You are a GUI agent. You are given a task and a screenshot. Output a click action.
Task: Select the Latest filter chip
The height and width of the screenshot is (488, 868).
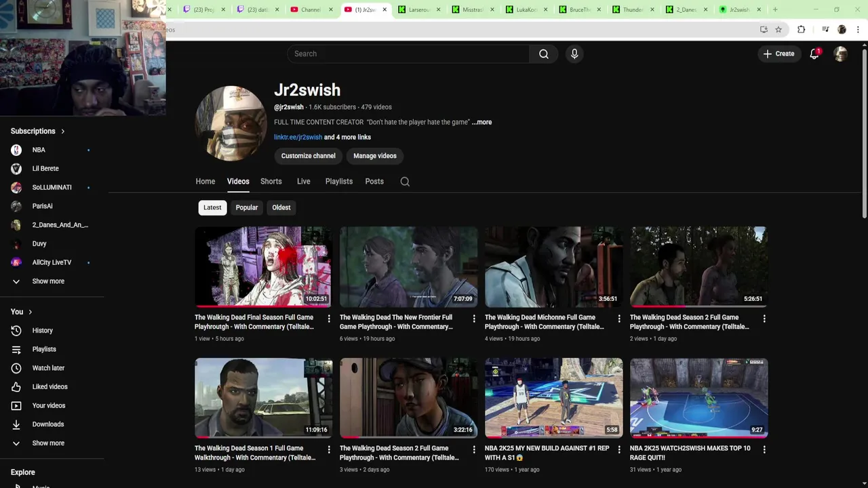coord(212,207)
